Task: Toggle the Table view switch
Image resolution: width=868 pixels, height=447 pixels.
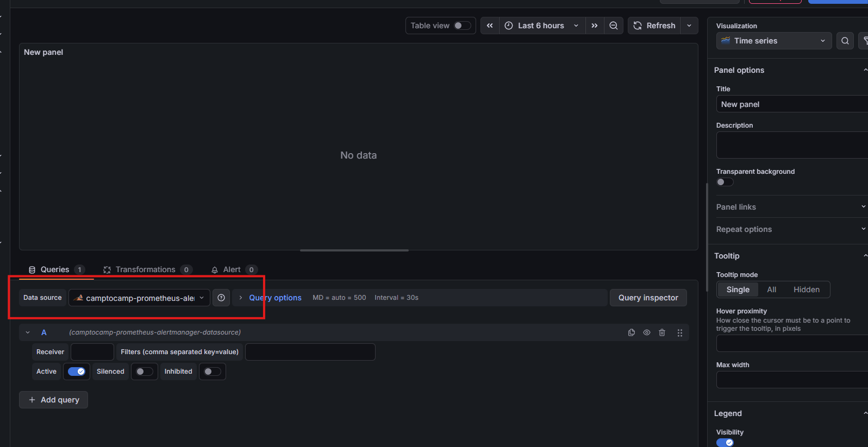Action: pyautogui.click(x=462, y=26)
